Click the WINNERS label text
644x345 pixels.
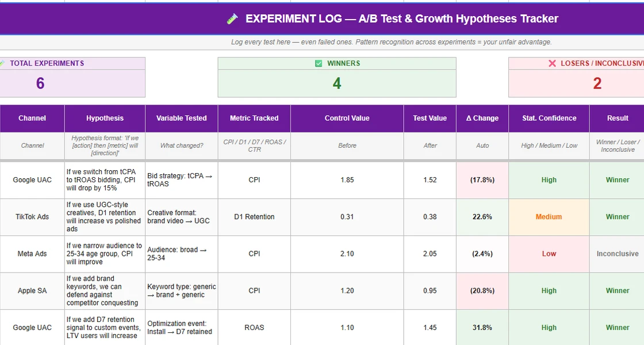pos(343,63)
